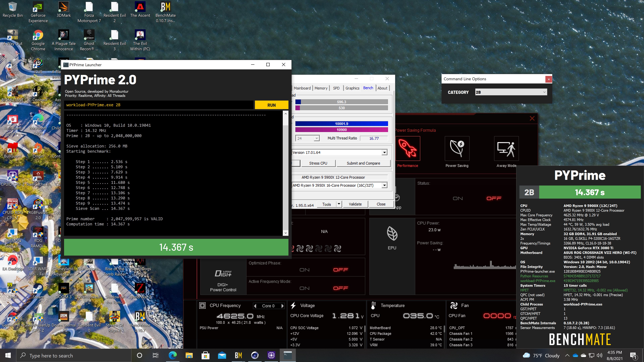
Task: Select the Power Saving leaf icon
Action: [457, 148]
